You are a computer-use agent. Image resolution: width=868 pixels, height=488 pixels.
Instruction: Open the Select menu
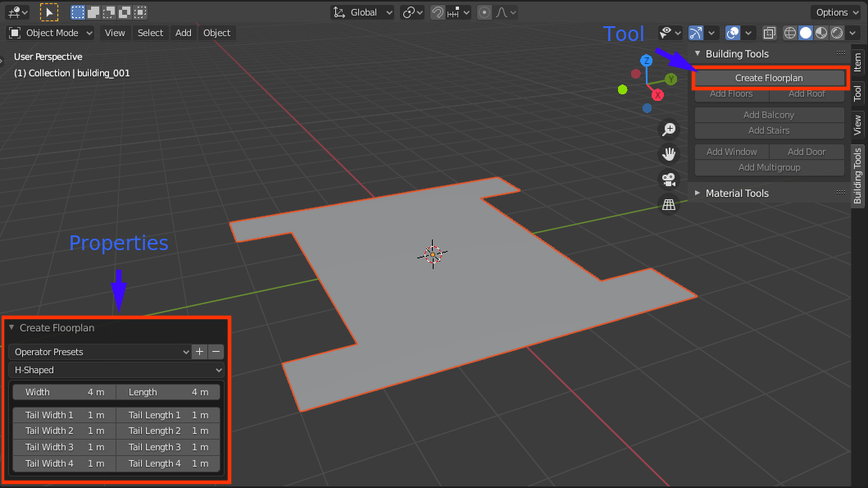tap(150, 33)
